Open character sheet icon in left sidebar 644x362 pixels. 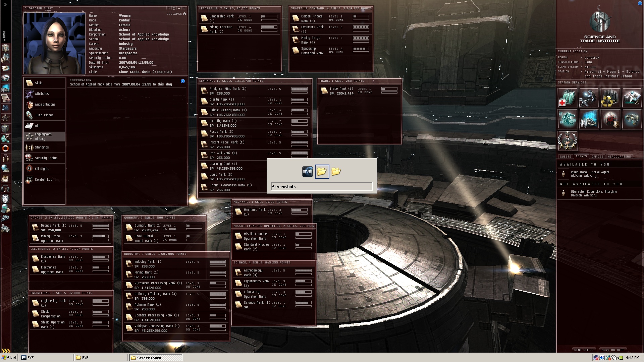5,48
